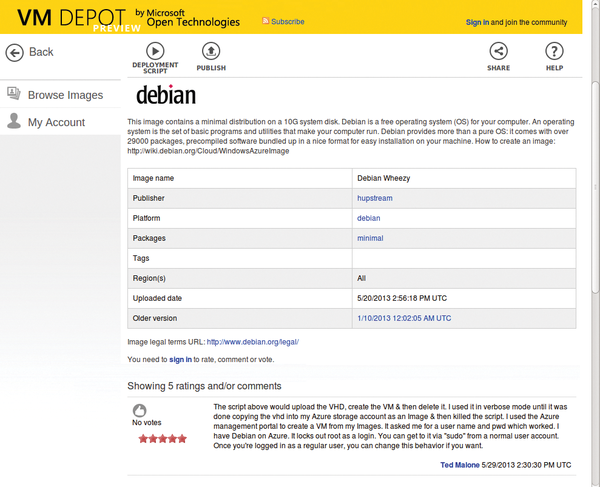Click the My Account person icon
This screenshot has width=600, height=487.
click(x=14, y=121)
